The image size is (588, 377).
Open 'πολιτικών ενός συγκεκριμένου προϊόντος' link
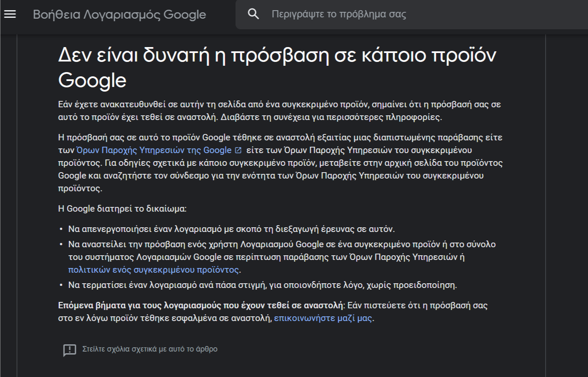pos(154,270)
